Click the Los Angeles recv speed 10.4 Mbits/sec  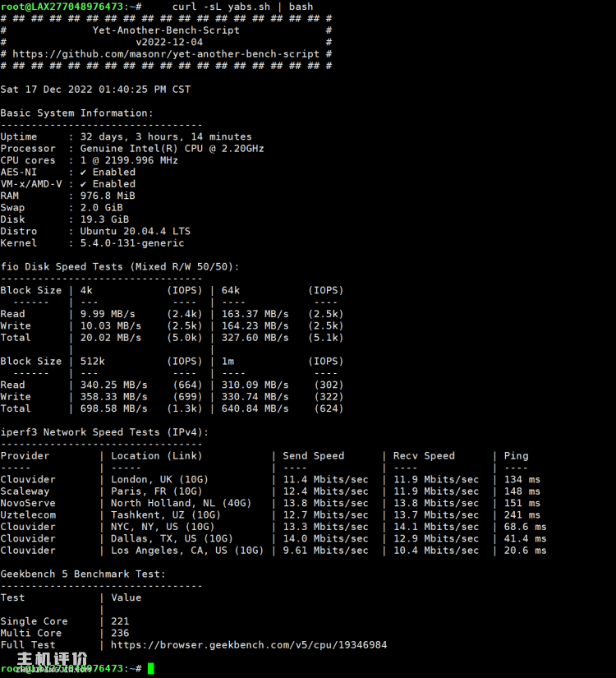pos(436,551)
